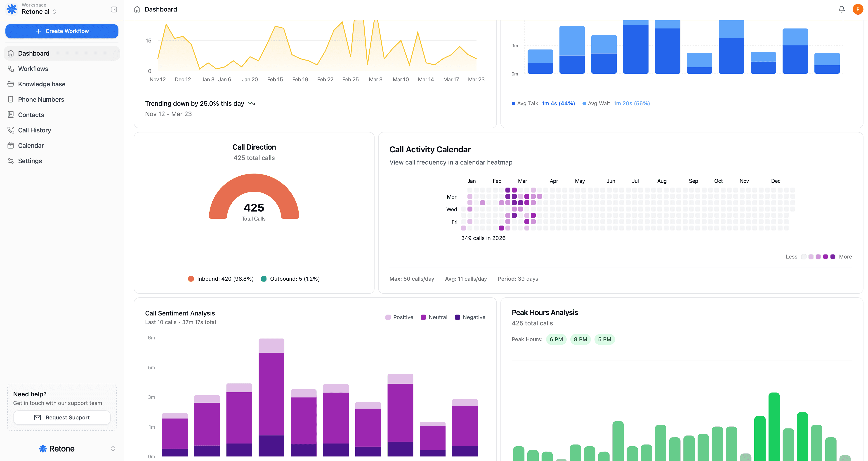Screen dimensions: 868x461
Task: Go to Phone Numbers
Action: [x=41, y=99]
